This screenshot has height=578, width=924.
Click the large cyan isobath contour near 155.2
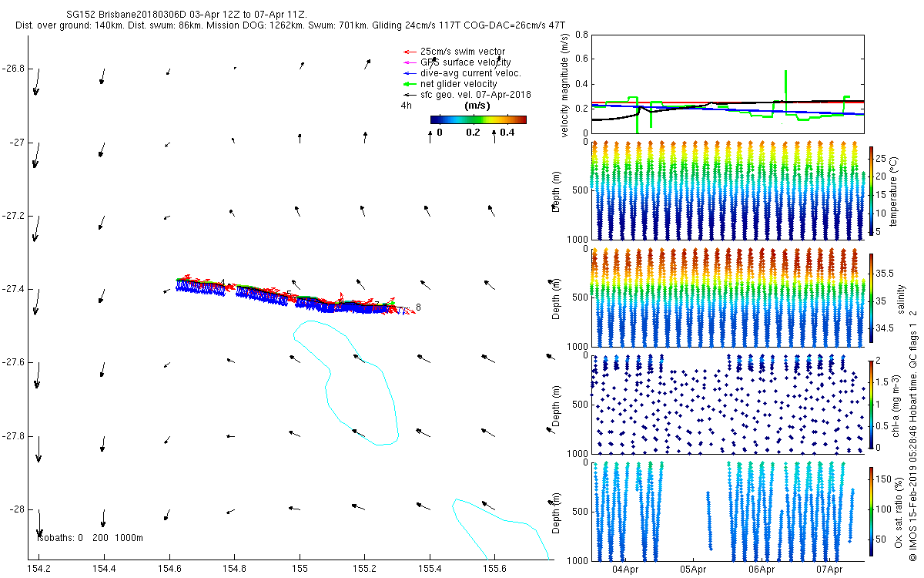coord(346,383)
